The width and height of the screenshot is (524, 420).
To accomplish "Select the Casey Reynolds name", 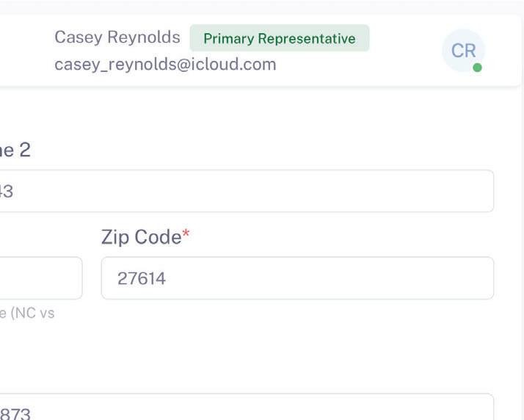I will point(117,37).
